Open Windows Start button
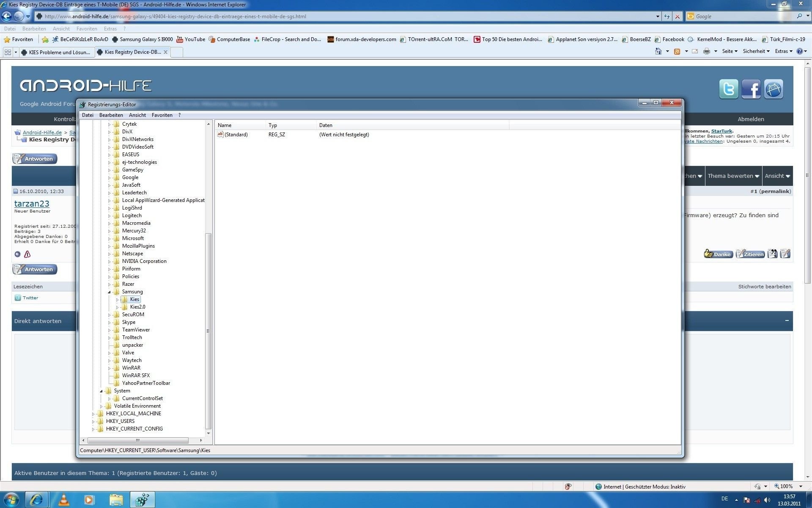812x508 pixels. pyautogui.click(x=11, y=500)
